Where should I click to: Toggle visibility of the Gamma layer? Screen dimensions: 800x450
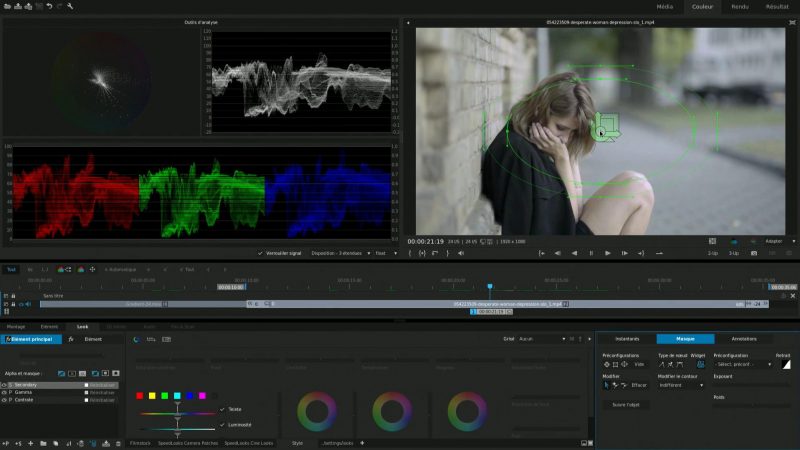pyautogui.click(x=4, y=393)
